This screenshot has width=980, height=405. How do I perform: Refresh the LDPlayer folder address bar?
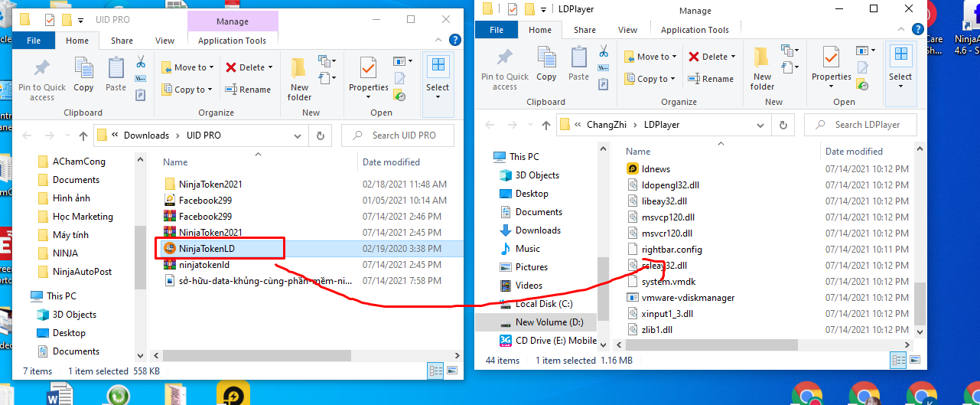783,125
